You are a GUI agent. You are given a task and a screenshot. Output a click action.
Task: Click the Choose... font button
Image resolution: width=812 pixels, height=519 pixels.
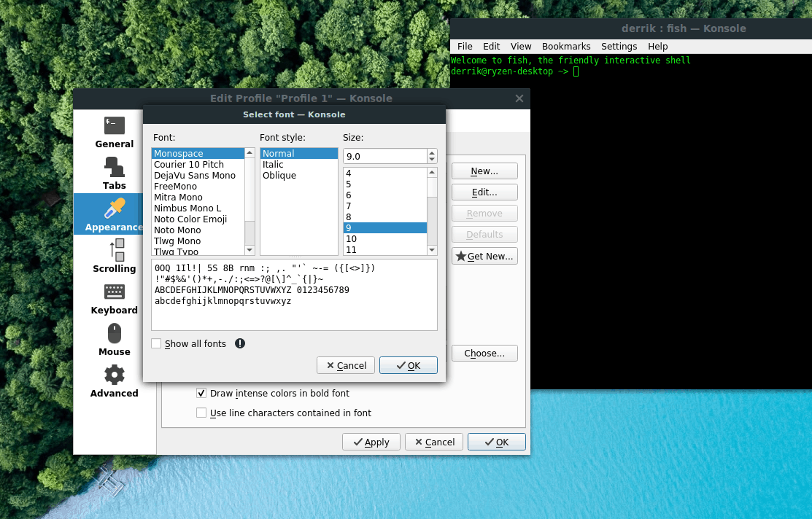484,353
